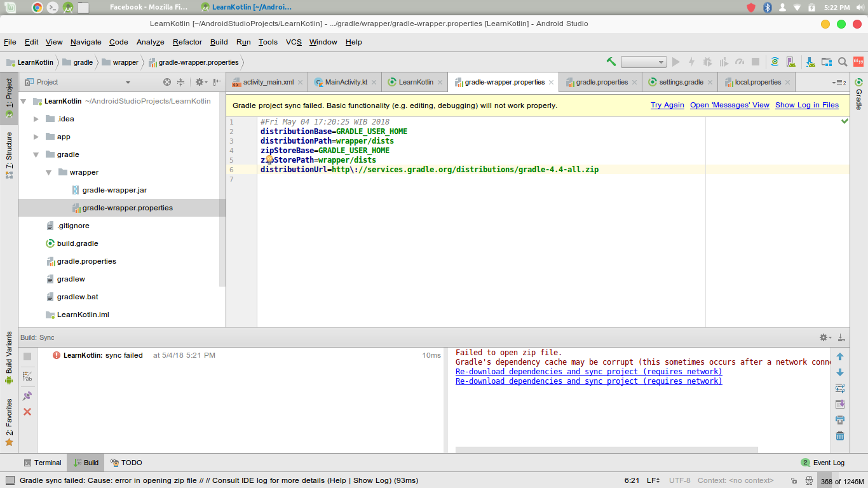Expand the app folder
Viewport: 868px width, 488px height.
[x=36, y=137]
